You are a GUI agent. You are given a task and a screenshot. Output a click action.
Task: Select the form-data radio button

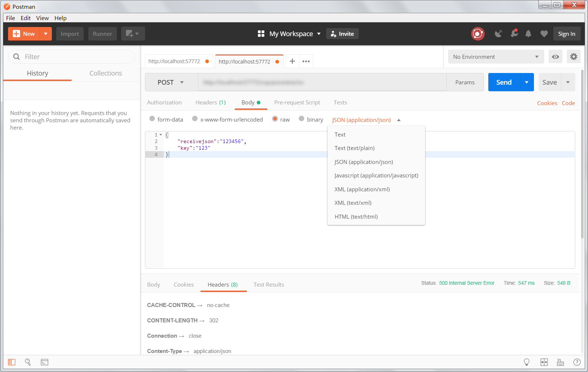pos(152,119)
